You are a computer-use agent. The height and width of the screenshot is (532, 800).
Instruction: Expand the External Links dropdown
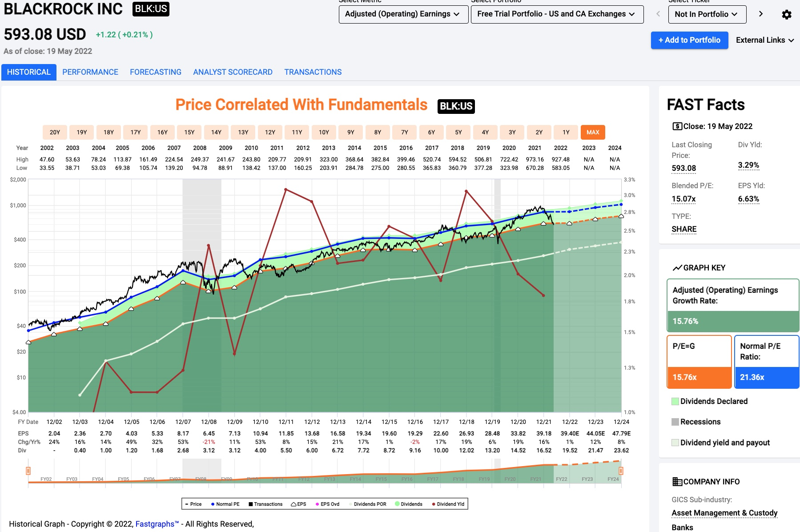765,40
